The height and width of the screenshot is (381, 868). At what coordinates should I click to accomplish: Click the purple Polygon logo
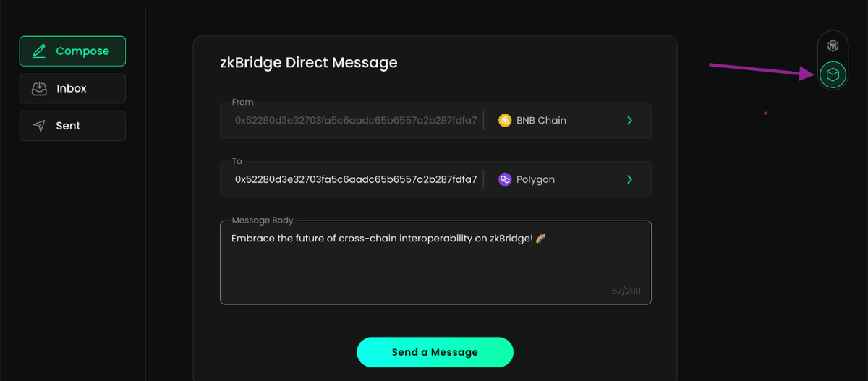505,179
